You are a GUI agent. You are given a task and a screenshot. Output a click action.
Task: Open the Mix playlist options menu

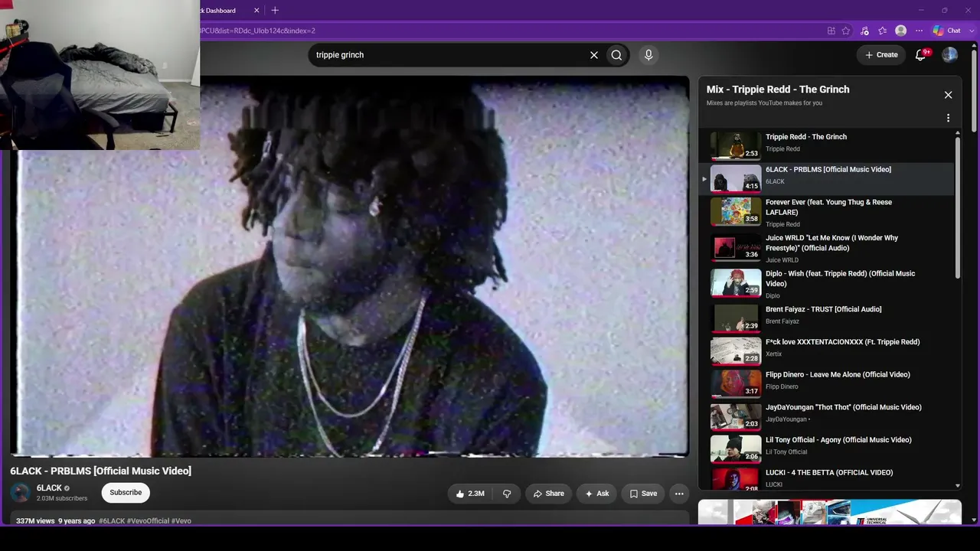(948, 118)
